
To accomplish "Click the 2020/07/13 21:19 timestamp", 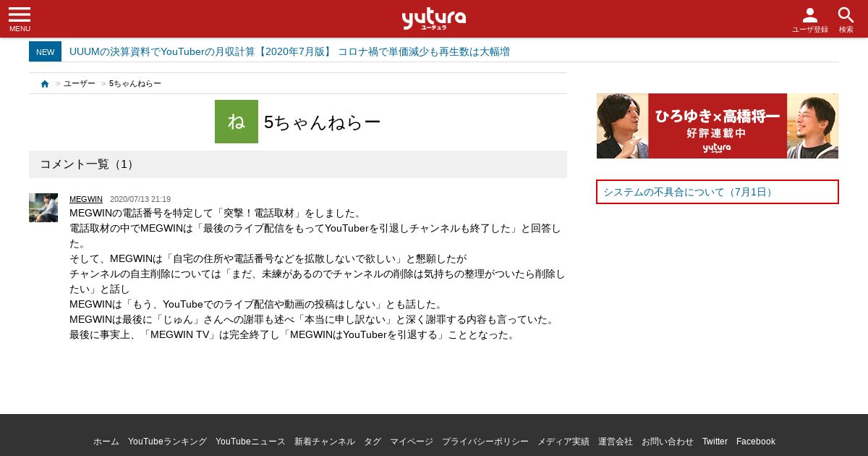I will 140,199.
